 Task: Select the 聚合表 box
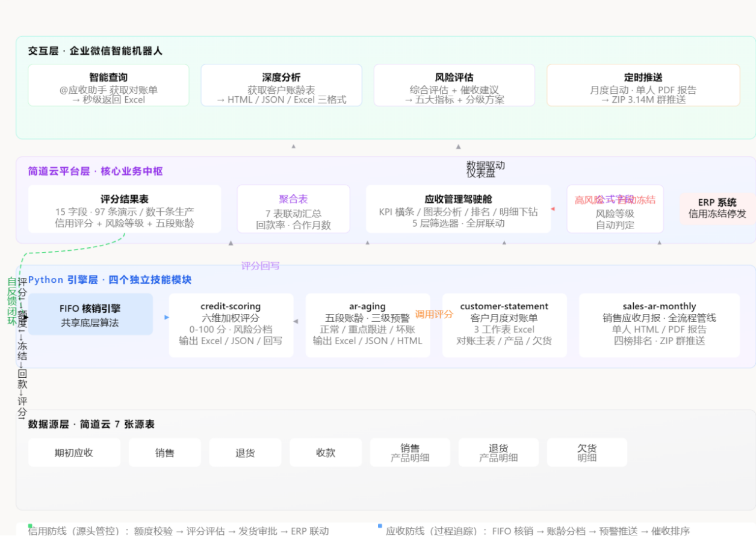[x=293, y=209]
